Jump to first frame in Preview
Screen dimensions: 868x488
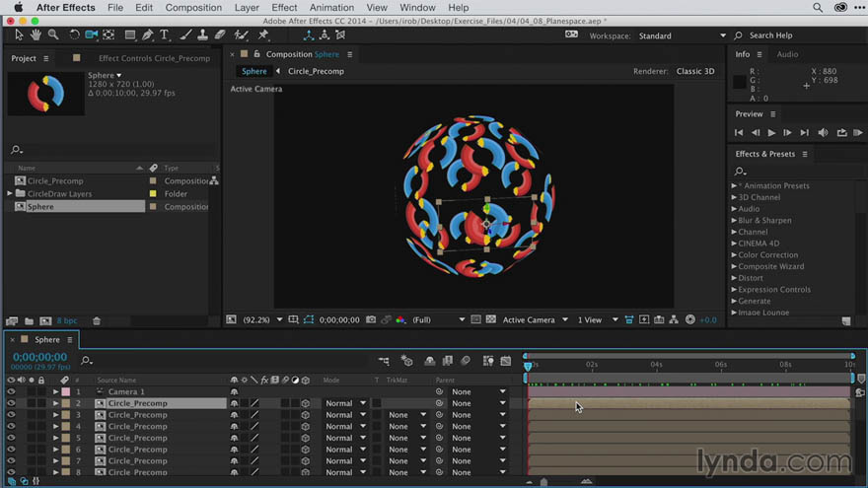click(739, 133)
